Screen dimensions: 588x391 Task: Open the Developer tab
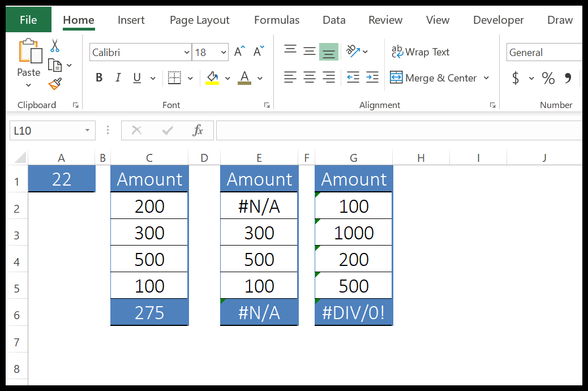click(497, 20)
